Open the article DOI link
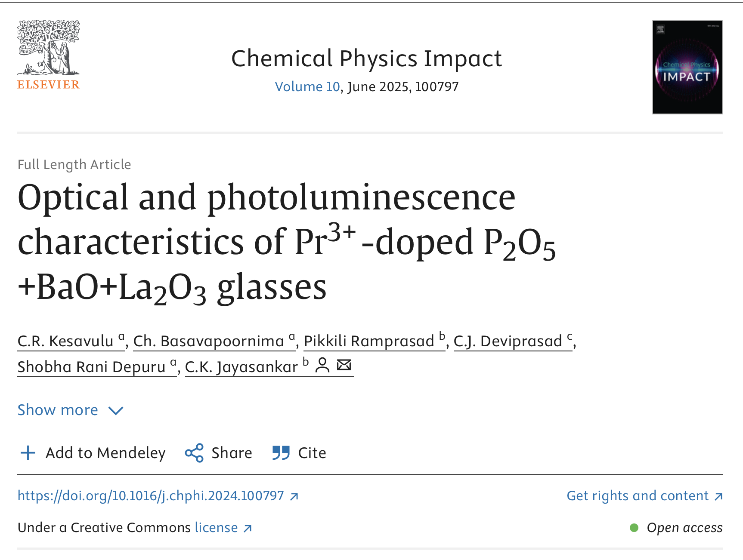This screenshot has height=560, width=743. pyautogui.click(x=151, y=496)
